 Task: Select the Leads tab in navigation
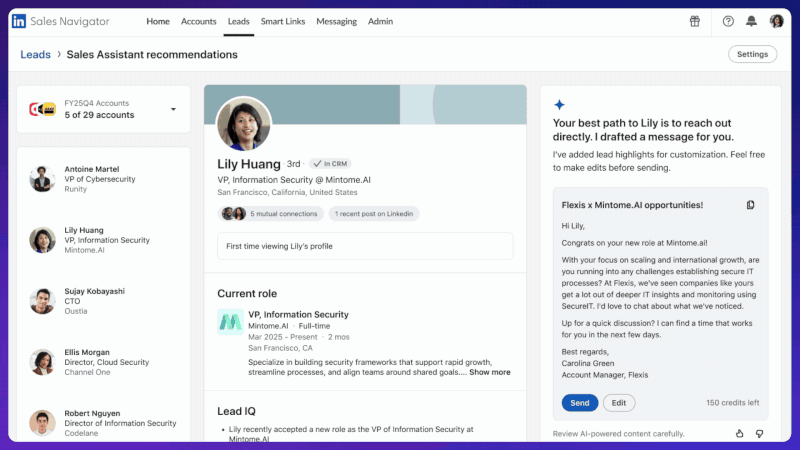[x=238, y=21]
